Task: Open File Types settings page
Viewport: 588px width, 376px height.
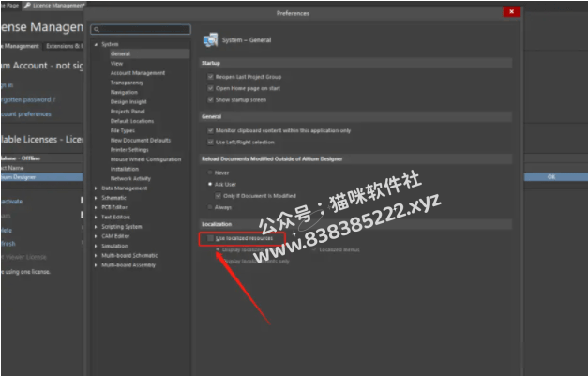Action: pyautogui.click(x=123, y=130)
